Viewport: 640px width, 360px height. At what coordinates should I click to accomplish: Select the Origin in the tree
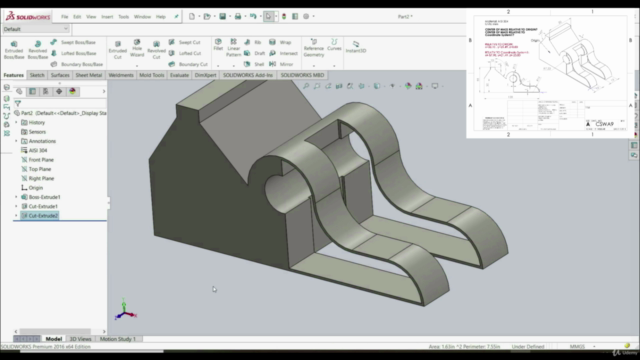32,188
